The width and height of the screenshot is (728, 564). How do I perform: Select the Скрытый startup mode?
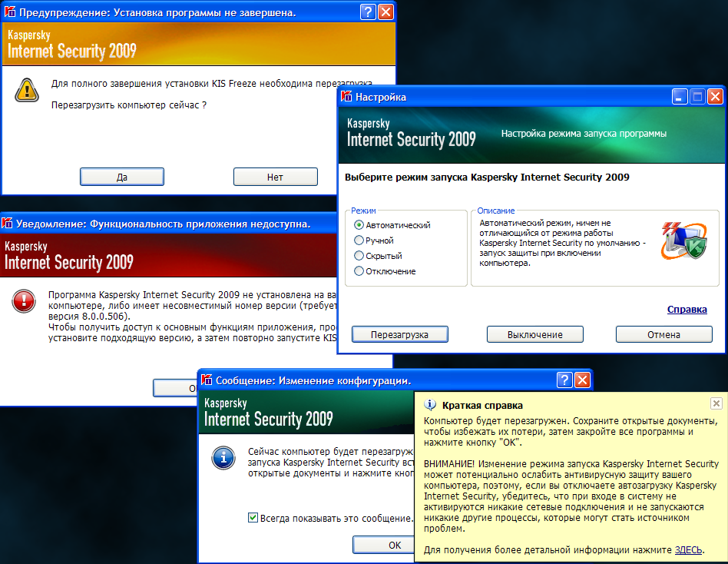pyautogui.click(x=378, y=256)
